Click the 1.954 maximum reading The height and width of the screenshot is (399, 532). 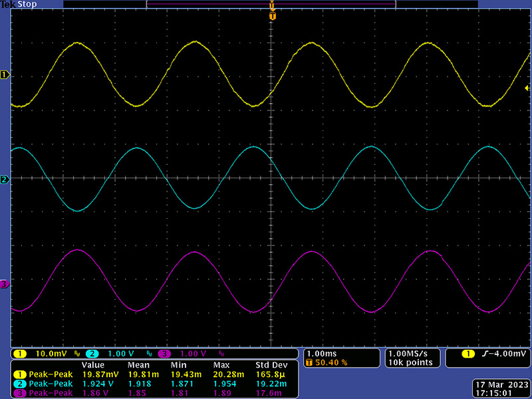click(x=225, y=384)
